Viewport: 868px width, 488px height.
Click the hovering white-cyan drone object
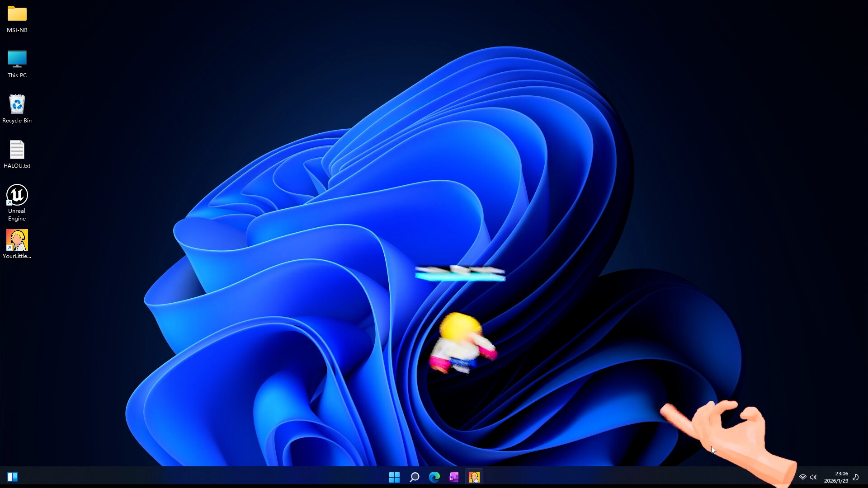460,273
